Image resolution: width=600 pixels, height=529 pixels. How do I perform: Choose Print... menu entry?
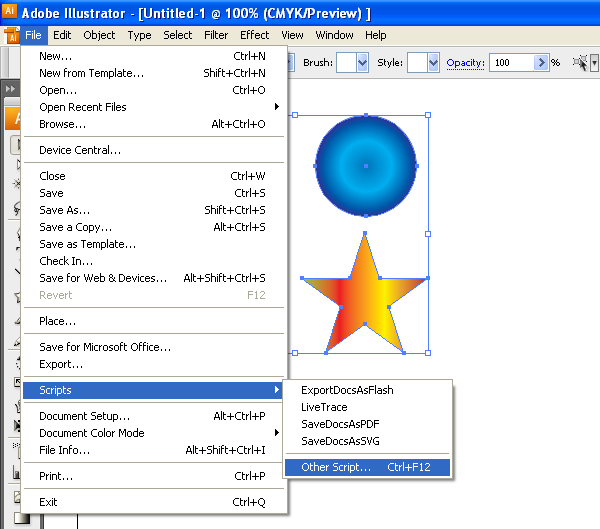(153, 476)
